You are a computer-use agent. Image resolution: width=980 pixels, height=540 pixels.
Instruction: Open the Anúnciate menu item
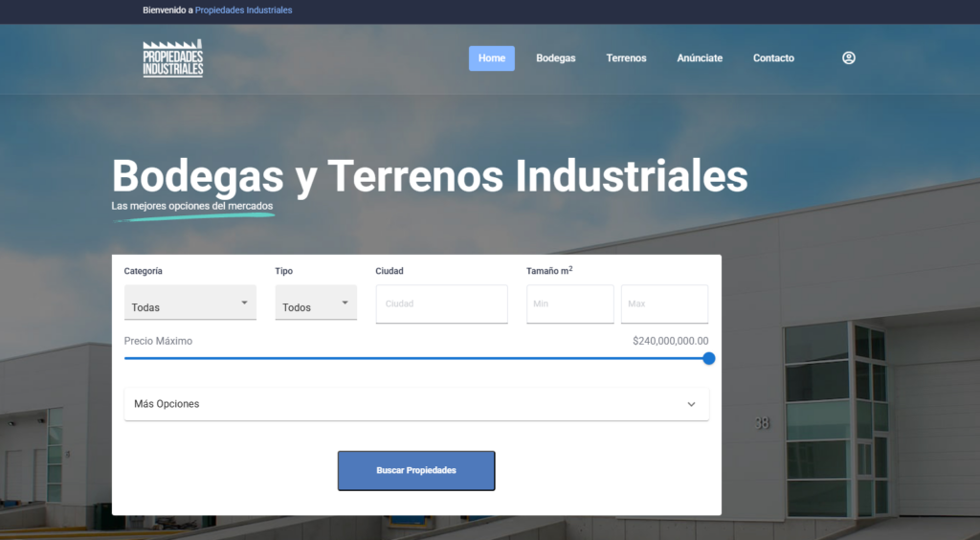pyautogui.click(x=700, y=58)
